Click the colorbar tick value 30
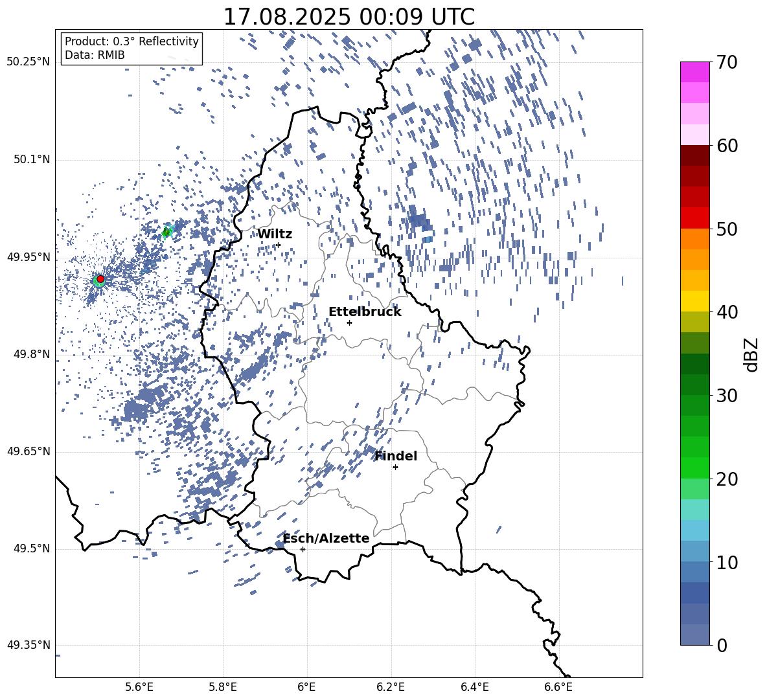 coord(727,396)
